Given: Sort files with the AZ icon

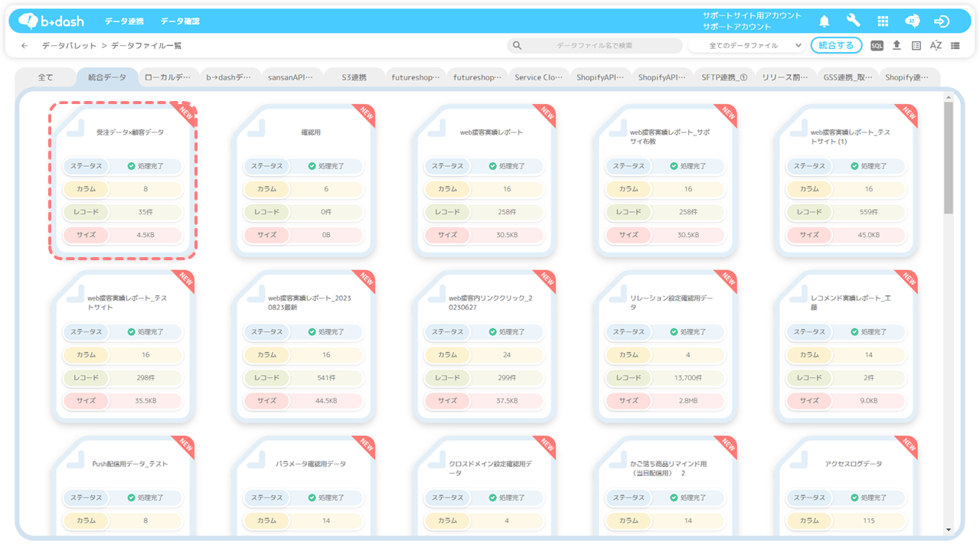Looking at the screenshot, I should pyautogui.click(x=936, y=46).
